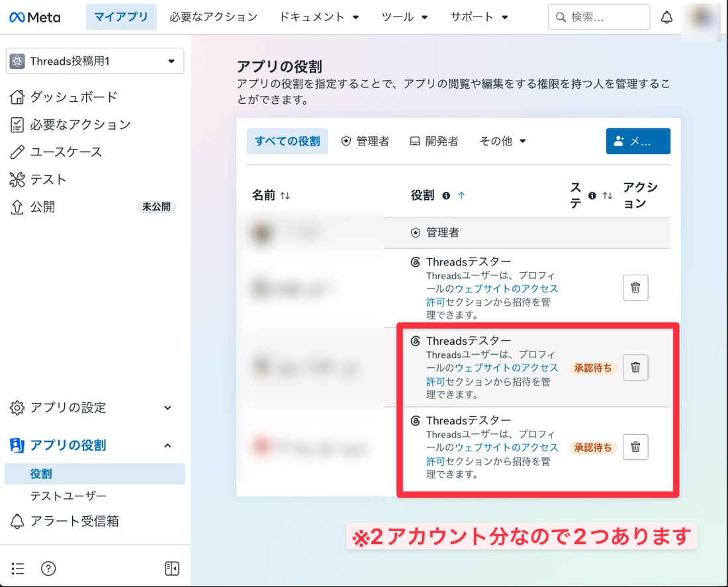Click the Threads投稿用1 app icon

pos(17,62)
